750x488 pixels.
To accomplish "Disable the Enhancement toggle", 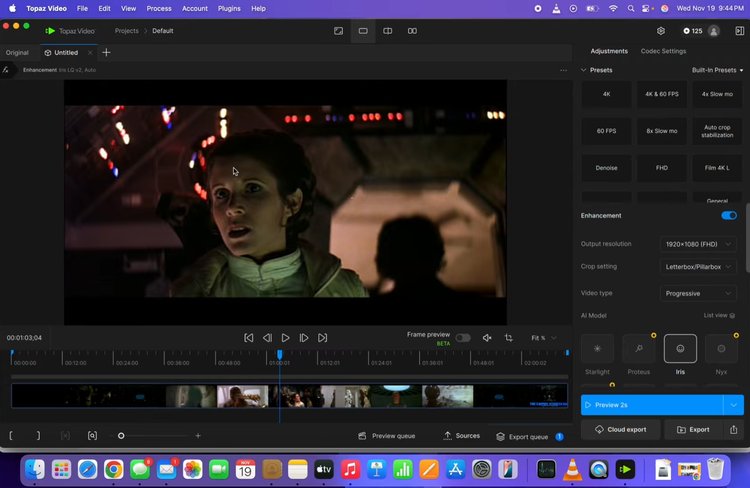I will (x=729, y=215).
